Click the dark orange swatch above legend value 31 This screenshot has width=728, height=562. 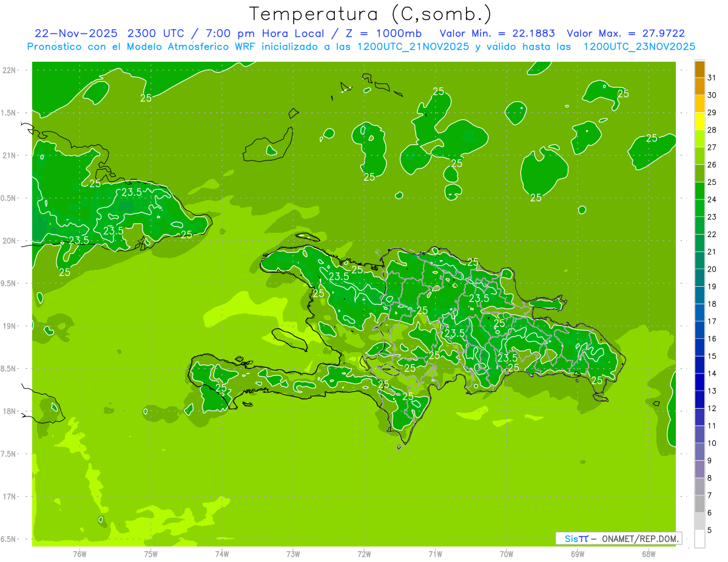click(699, 69)
